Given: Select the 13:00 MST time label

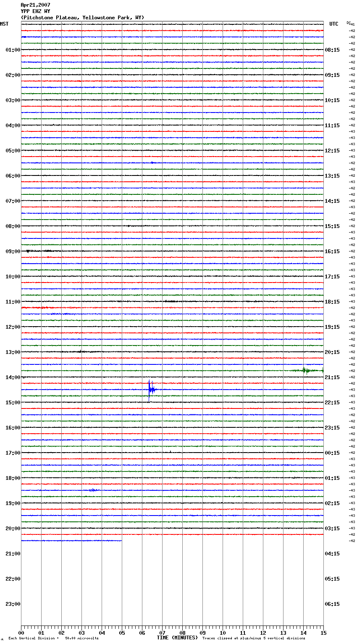Looking at the screenshot, I should [13, 352].
